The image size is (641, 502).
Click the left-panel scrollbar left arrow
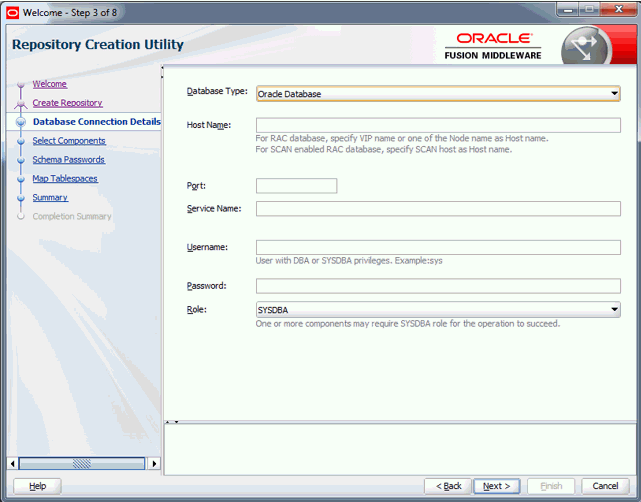coord(13,464)
